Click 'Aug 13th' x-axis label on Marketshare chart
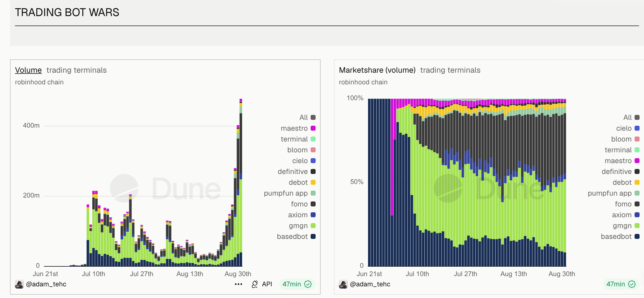644x298 pixels. click(514, 274)
